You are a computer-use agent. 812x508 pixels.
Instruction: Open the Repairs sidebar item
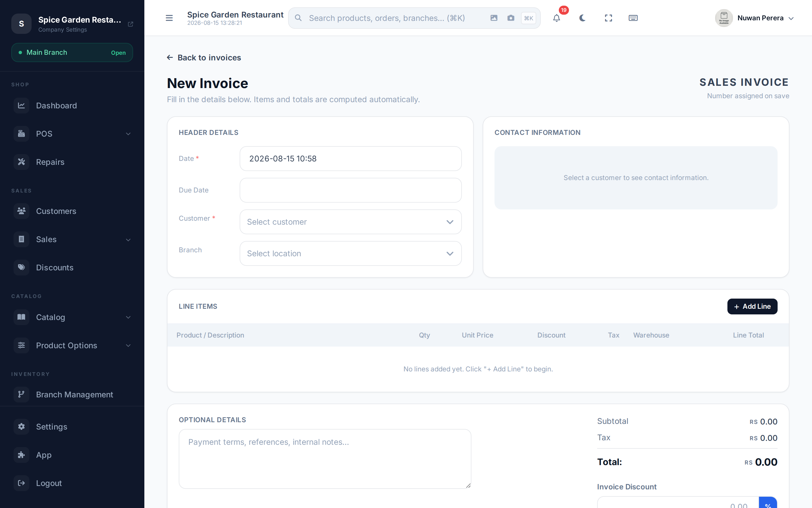coord(72,162)
